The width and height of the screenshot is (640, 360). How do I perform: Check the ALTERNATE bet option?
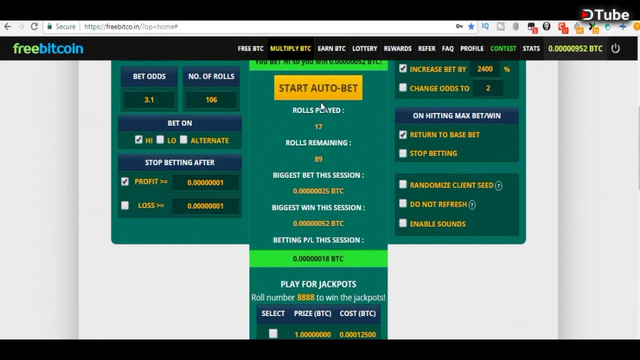tap(184, 140)
